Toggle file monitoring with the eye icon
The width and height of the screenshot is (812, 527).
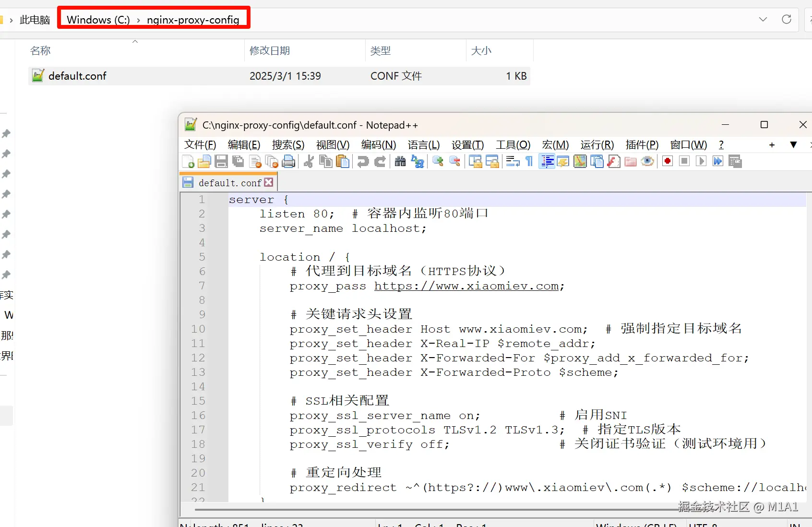point(647,162)
